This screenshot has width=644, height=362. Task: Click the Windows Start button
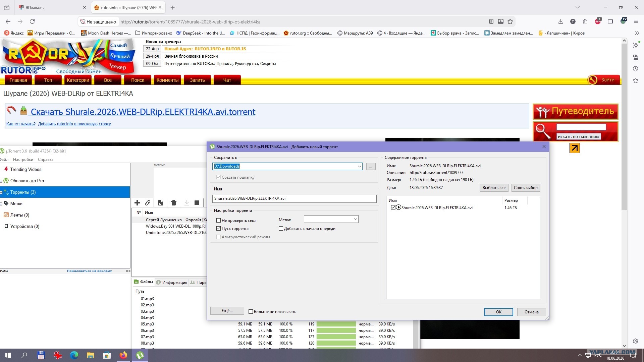(x=8, y=355)
